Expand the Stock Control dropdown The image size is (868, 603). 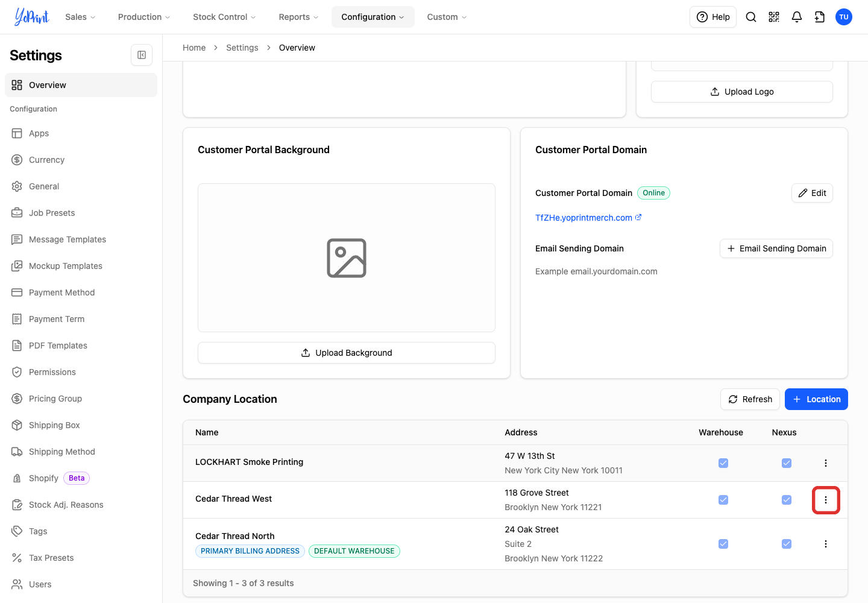tap(224, 17)
